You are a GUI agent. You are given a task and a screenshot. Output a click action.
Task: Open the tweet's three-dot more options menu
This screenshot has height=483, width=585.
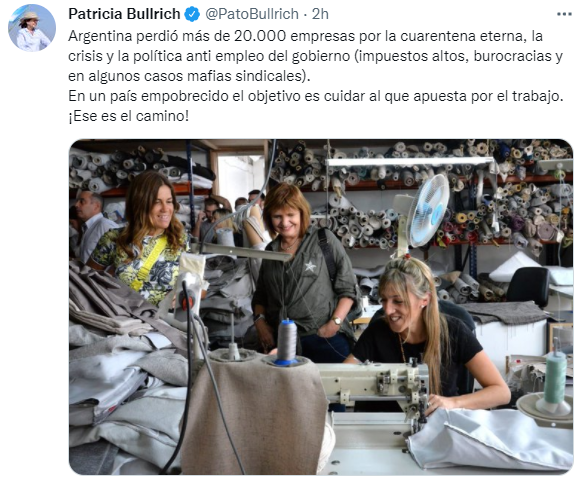564,14
